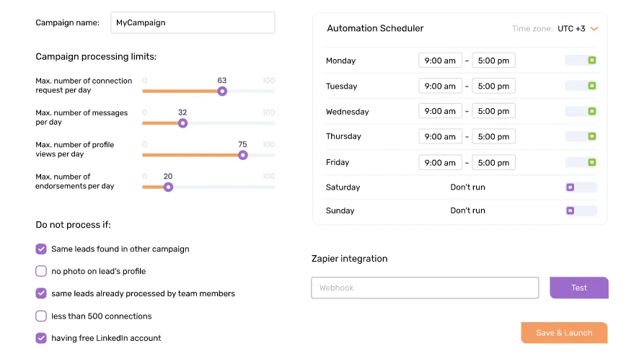Image resolution: width=639 pixels, height=364 pixels.
Task: Uncheck Same leads found in other campaign
Action: point(41,249)
